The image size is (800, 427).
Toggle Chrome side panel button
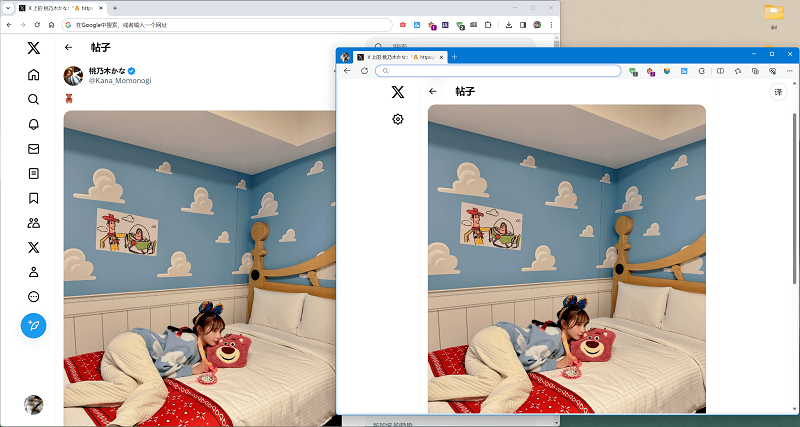[x=522, y=24]
